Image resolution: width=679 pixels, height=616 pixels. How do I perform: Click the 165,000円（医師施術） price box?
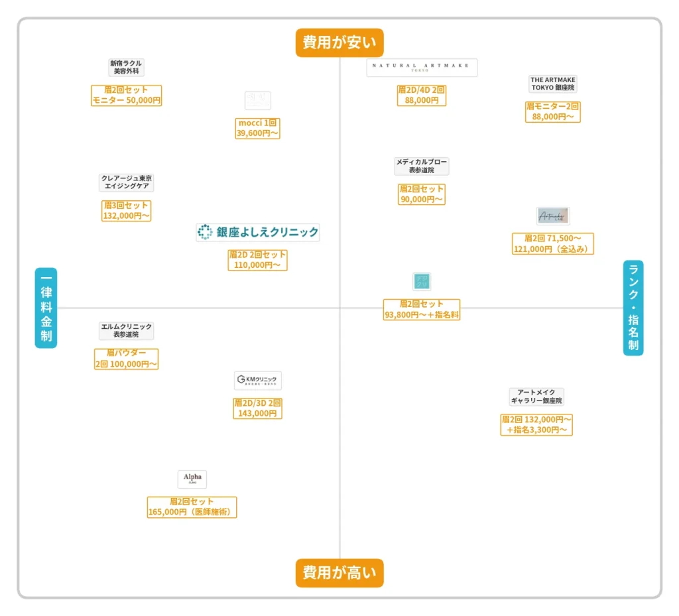click(192, 507)
